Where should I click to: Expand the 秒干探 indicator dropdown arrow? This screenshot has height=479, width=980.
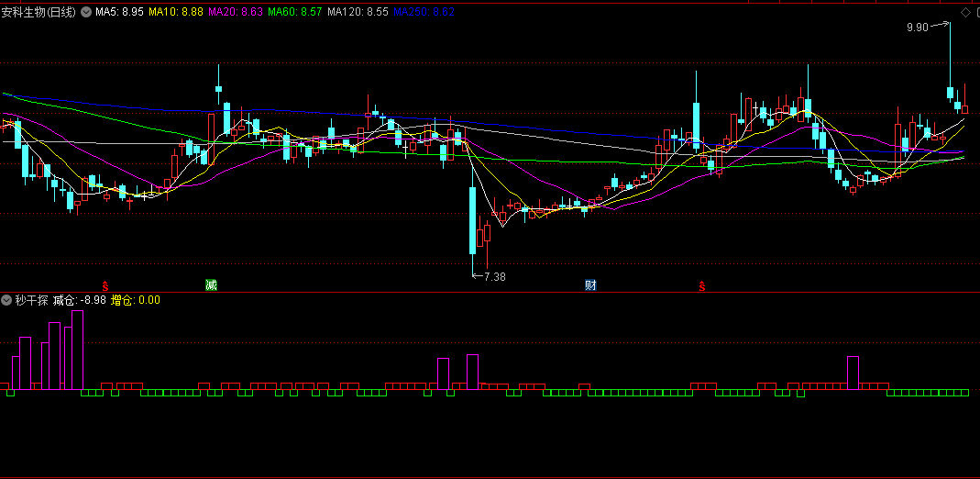point(6,300)
